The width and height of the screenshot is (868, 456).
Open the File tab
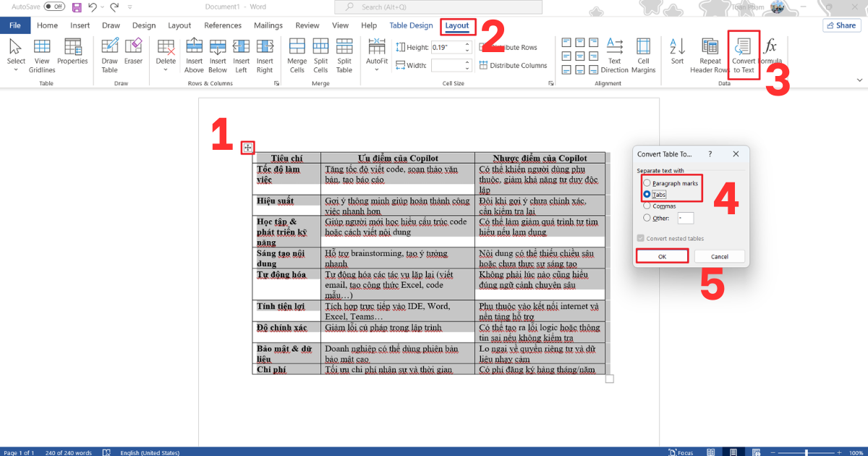click(x=14, y=25)
